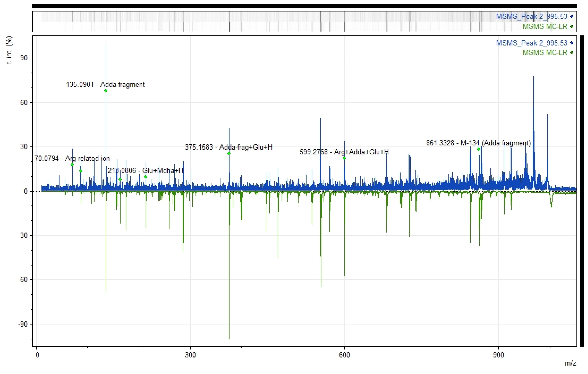The image size is (588, 374).
Task: Select MSMS MC-LR label in main plot legend
Action: (545, 53)
